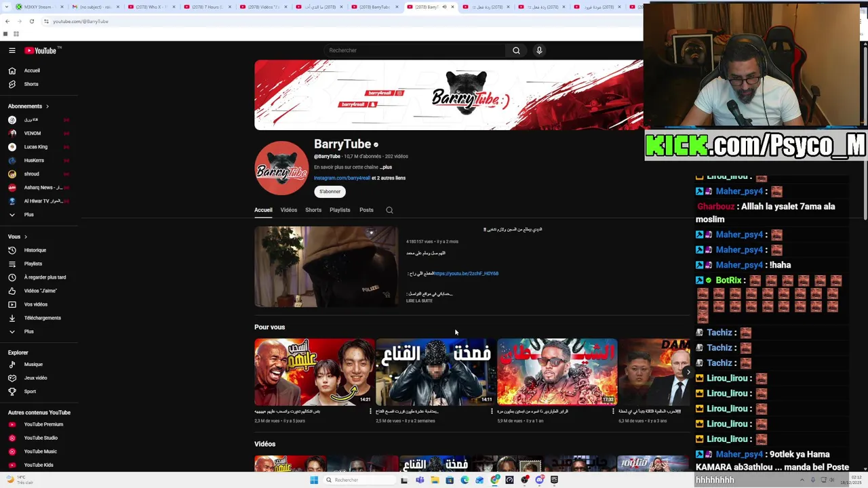Click the search magnifier button
868x488 pixels.
click(x=516, y=50)
